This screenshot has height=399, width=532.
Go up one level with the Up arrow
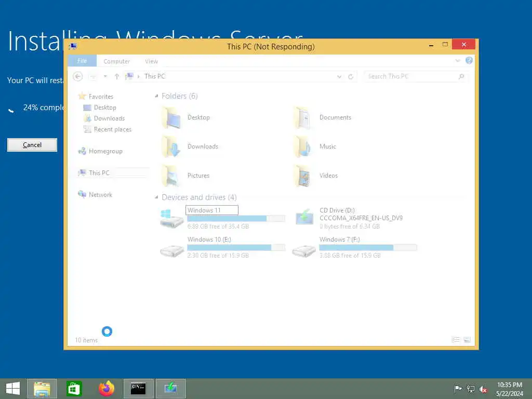click(x=117, y=76)
